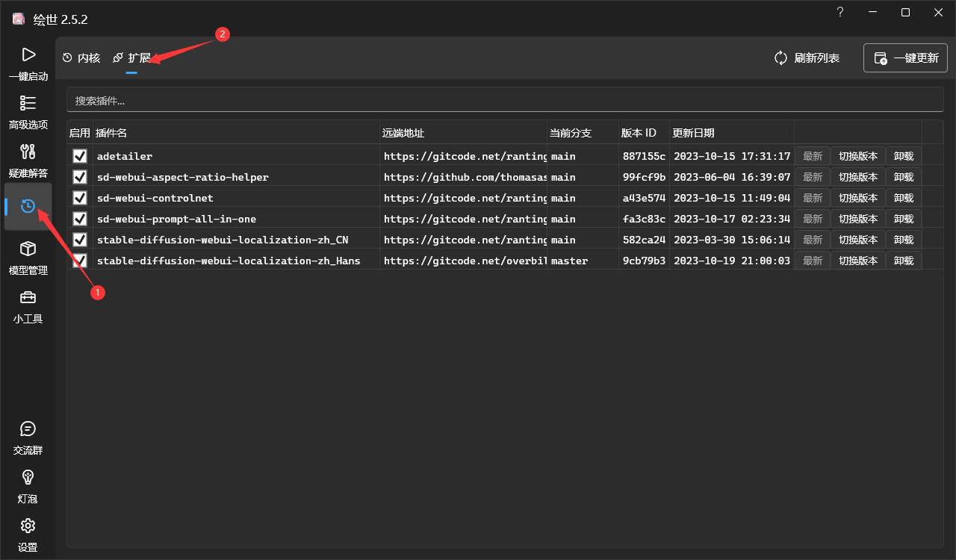
Task: Select stable-diffusion-webui-localization-zh_CN name cell
Action: [x=236, y=240]
